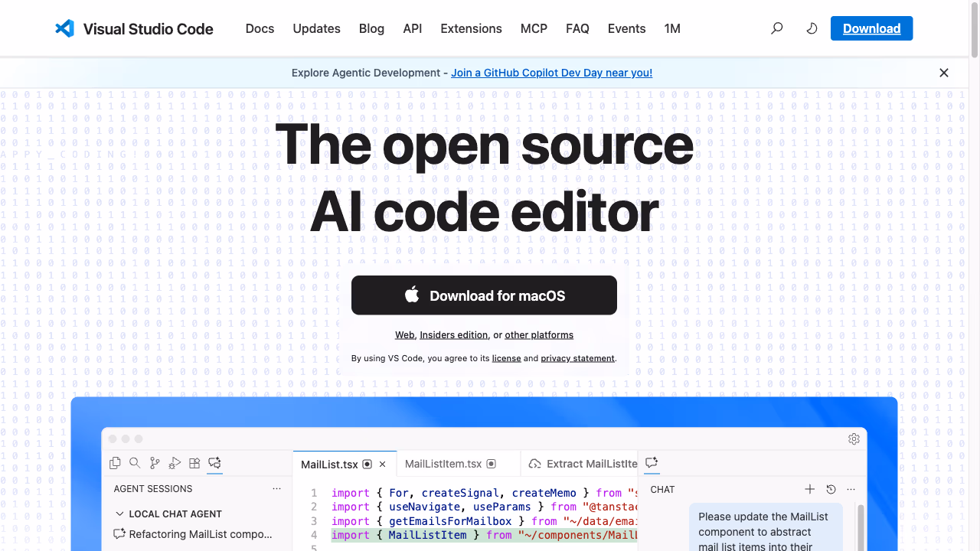Click code line 1 importing createSignal
Viewport: 980px width, 551px height.
coord(484,493)
